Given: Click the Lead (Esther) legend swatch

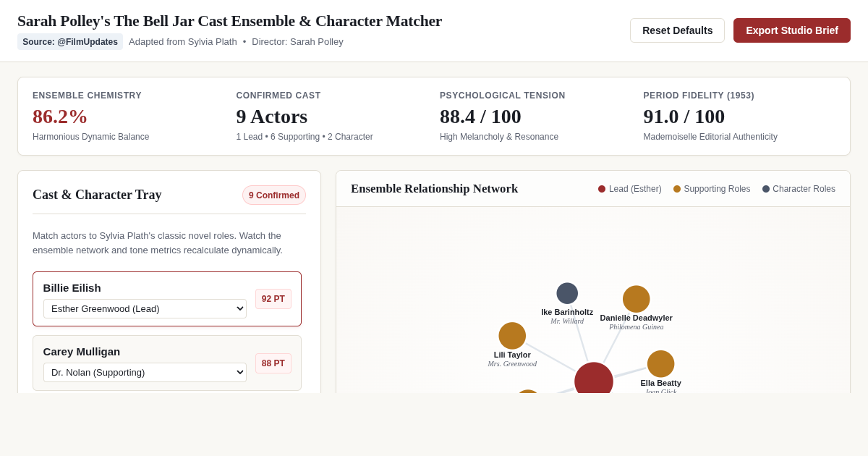Looking at the screenshot, I should pos(602,189).
